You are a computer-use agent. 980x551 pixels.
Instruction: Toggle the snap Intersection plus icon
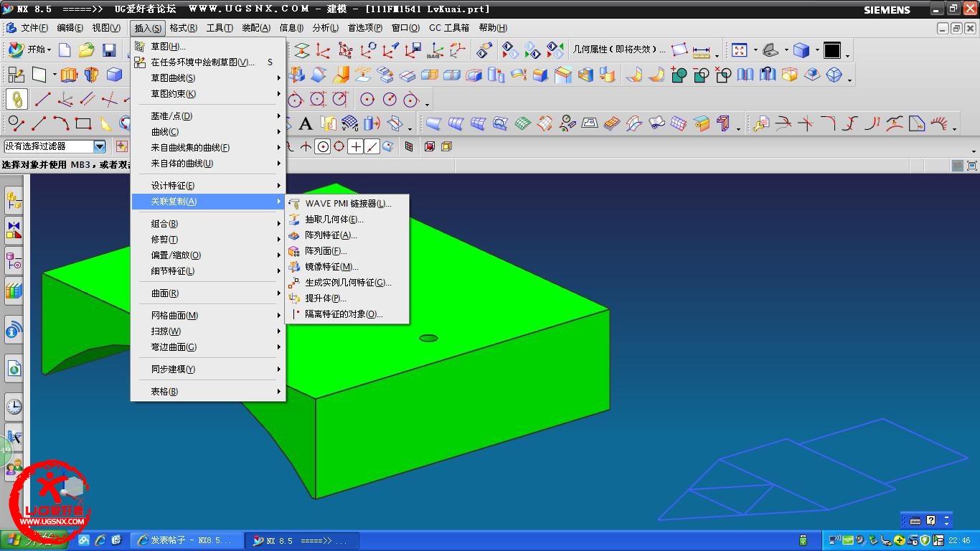(356, 146)
